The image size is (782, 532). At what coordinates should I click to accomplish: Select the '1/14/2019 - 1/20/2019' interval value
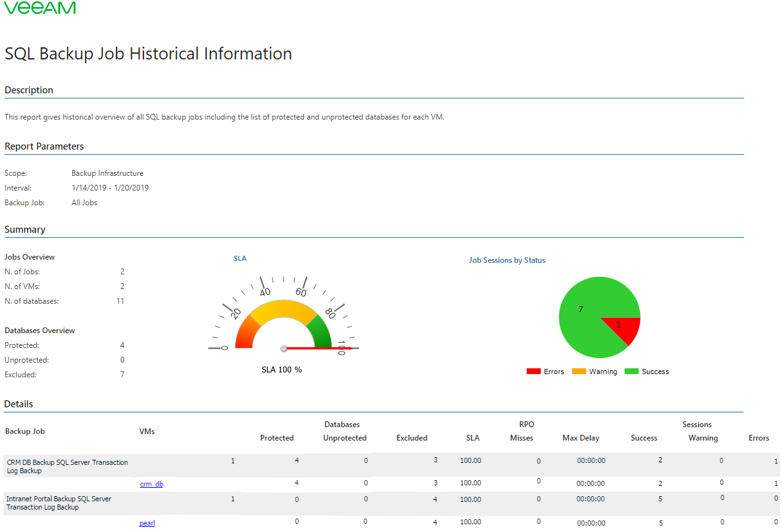[x=110, y=188]
